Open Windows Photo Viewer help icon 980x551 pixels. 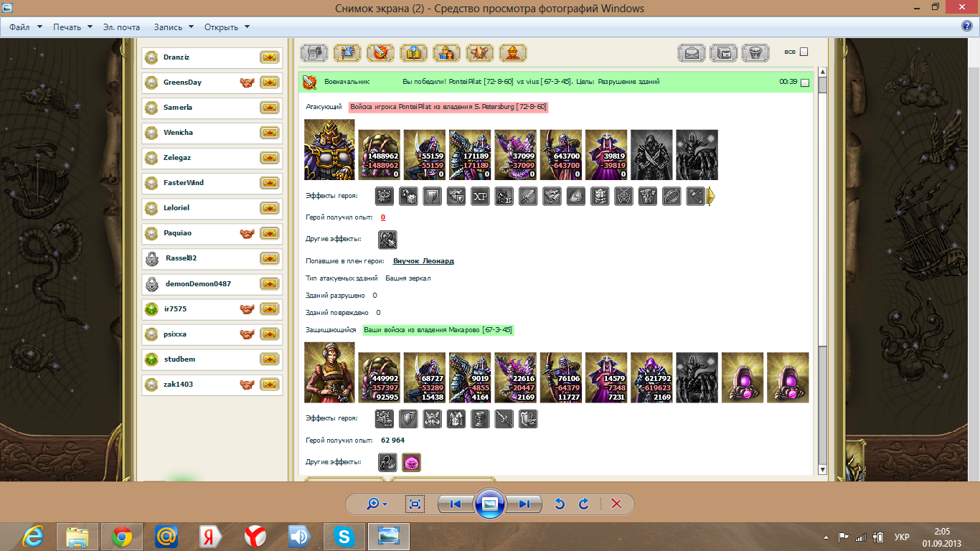(x=966, y=27)
